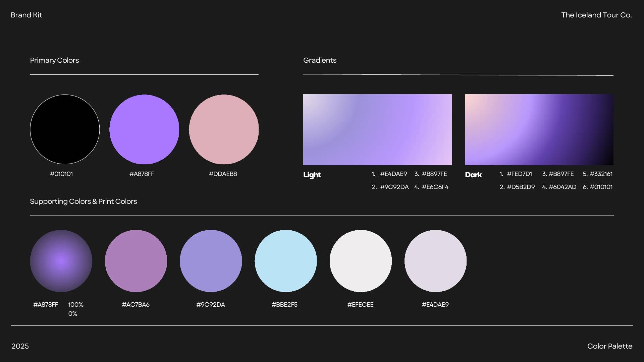This screenshot has width=644, height=362.
Task: Click Dark gradient stop '2. #D5B2D9'
Action: click(x=517, y=187)
